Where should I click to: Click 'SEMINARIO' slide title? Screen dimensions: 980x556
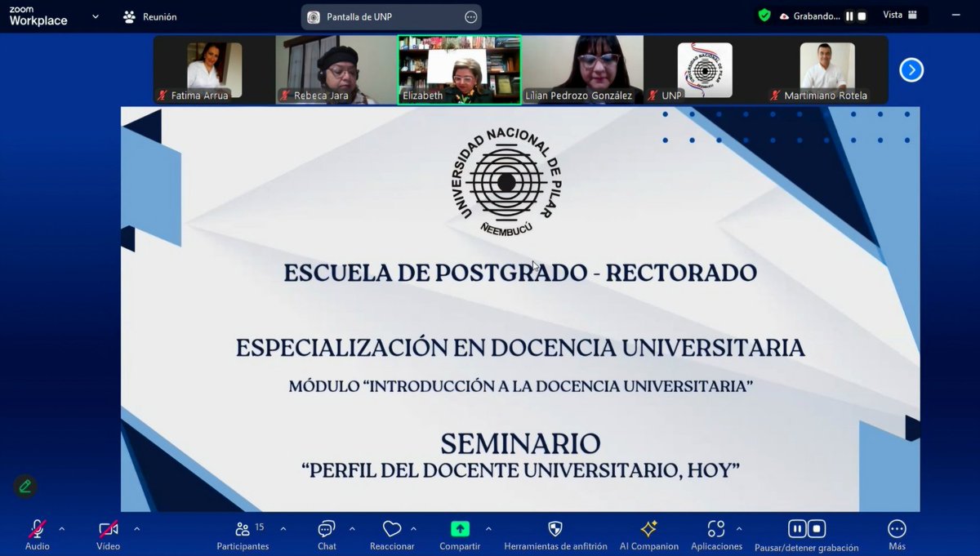click(x=520, y=443)
